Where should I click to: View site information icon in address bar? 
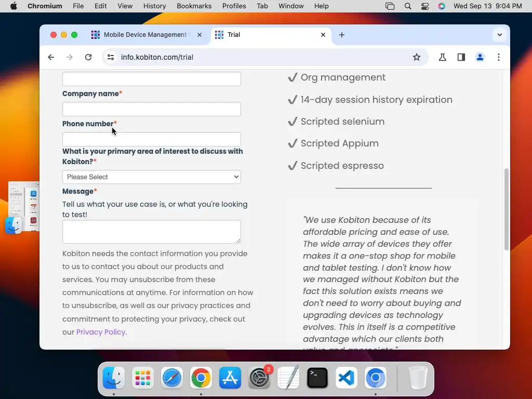point(111,57)
